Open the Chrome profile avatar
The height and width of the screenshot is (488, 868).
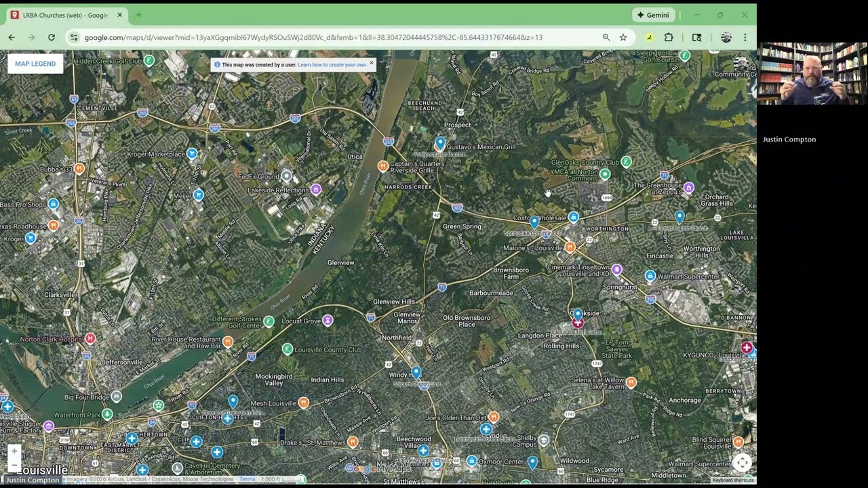click(726, 37)
